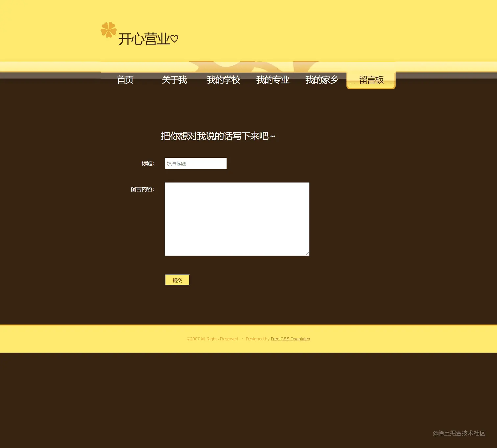Click inside the 留言内容 text area
Viewport: 497px width, 448px height.
237,219
